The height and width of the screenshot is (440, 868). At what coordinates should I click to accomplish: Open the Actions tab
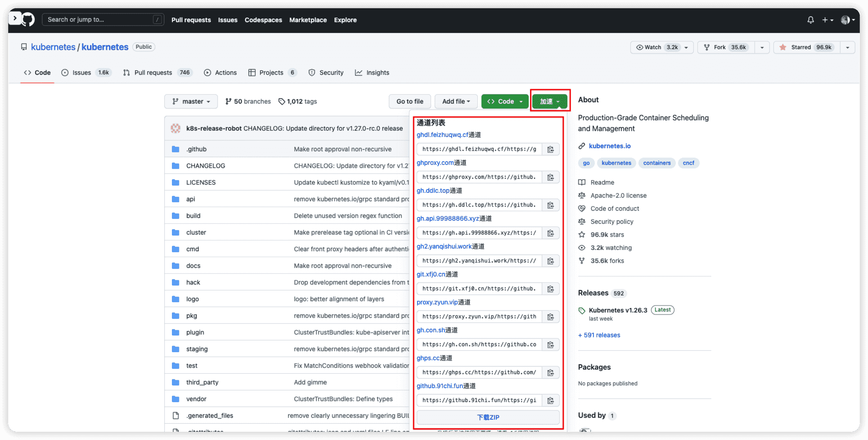click(x=220, y=73)
